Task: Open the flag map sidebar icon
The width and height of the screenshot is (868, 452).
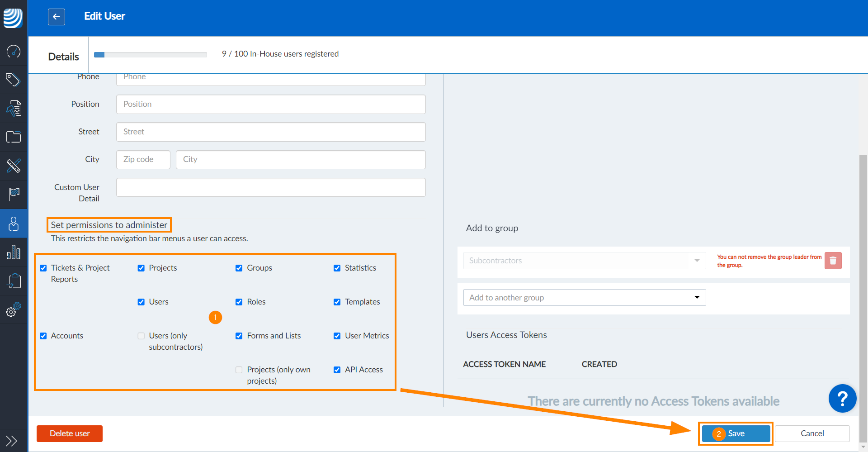Action: tap(14, 194)
